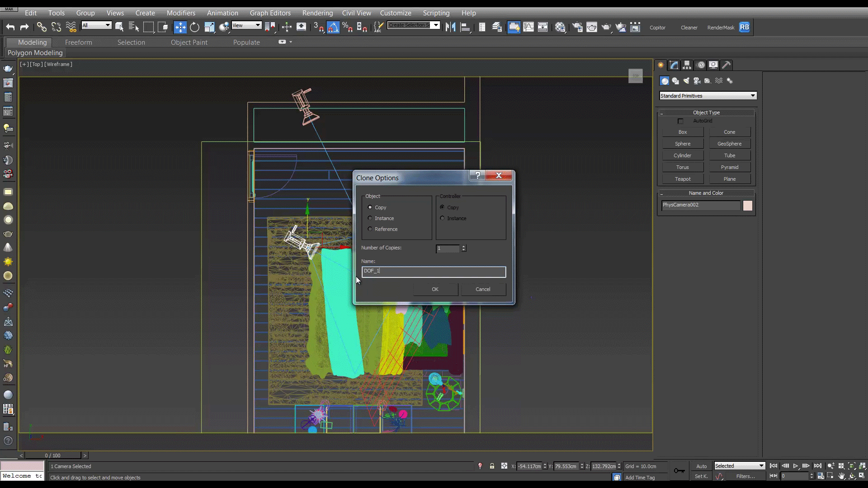The height and width of the screenshot is (488, 868).
Task: Click the Set Keys key icon
Action: [679, 471]
